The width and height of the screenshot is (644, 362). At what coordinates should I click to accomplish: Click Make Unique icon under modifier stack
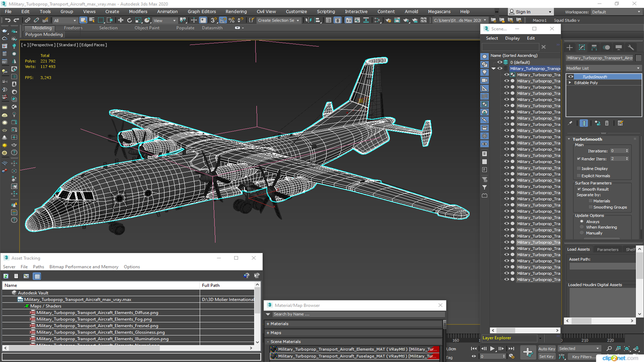(x=597, y=123)
